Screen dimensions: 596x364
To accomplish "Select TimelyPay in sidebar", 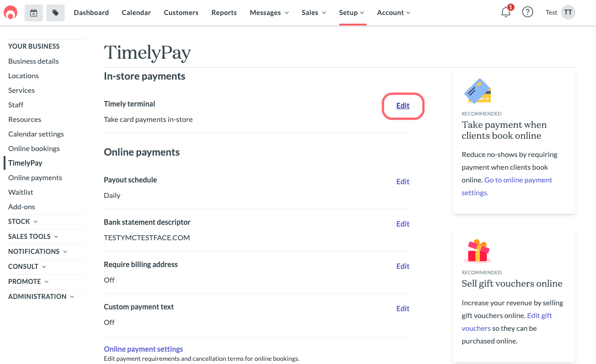I will point(25,163).
